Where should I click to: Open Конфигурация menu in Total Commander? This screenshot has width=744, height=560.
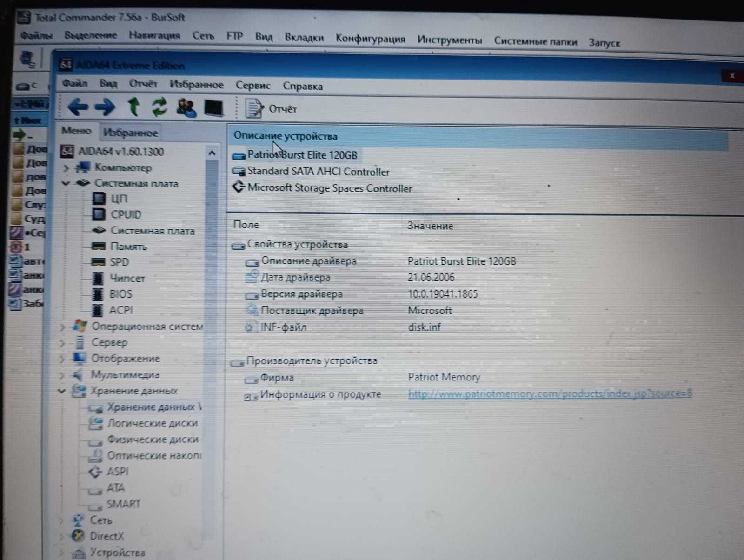370,39
